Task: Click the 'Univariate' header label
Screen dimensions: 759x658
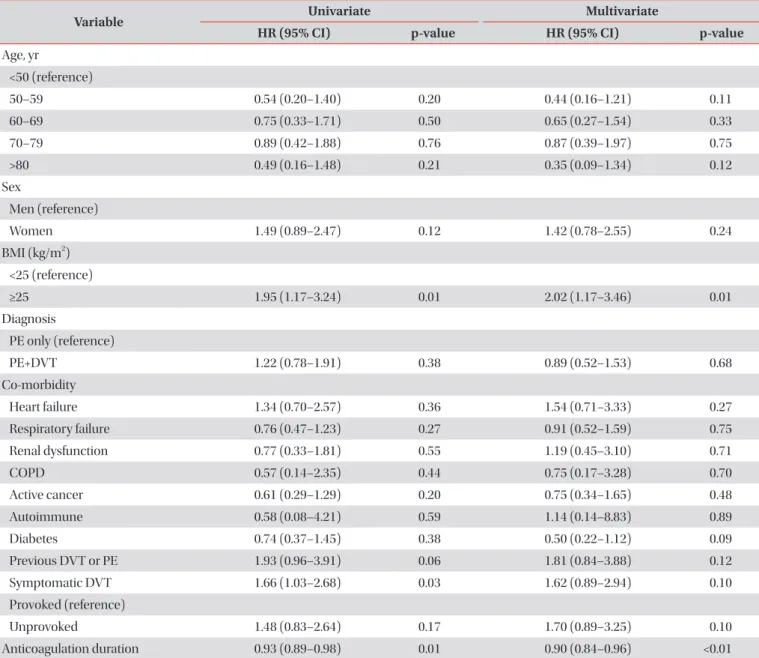Action: [339, 11]
